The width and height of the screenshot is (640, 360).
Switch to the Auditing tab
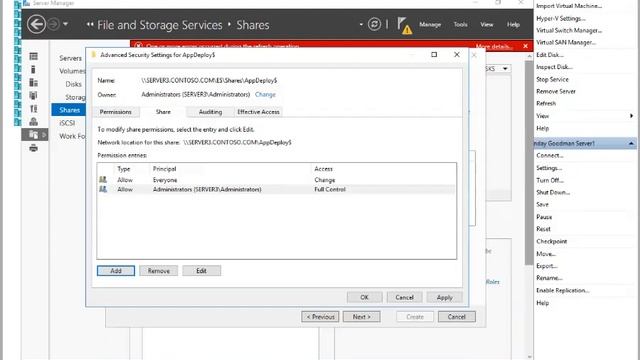210,112
